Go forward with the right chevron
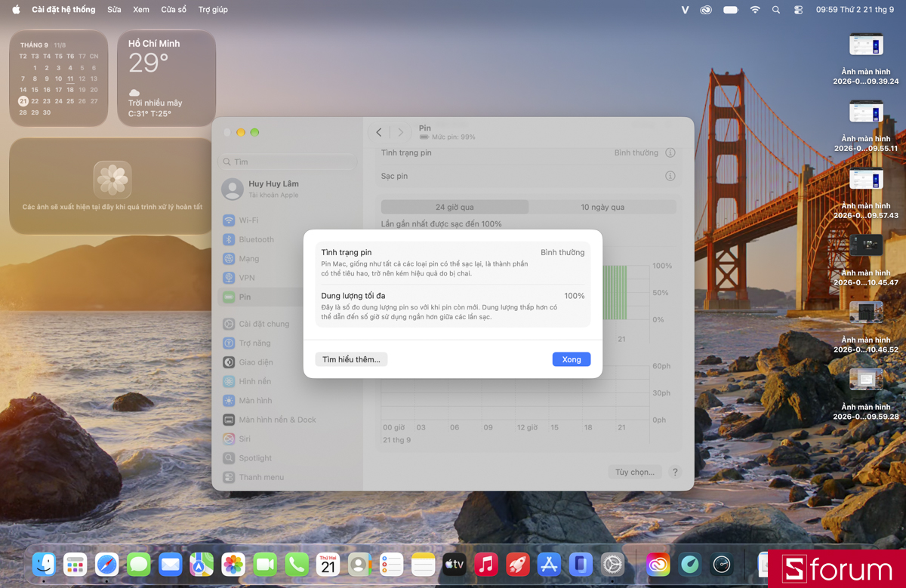Screen dimensions: 906x588 pyautogui.click(x=400, y=132)
